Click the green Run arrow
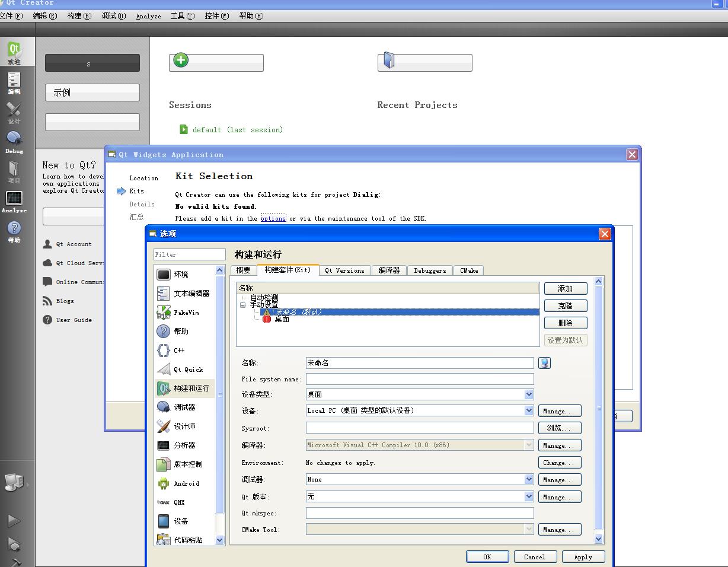The height and width of the screenshot is (567, 728). click(14, 521)
